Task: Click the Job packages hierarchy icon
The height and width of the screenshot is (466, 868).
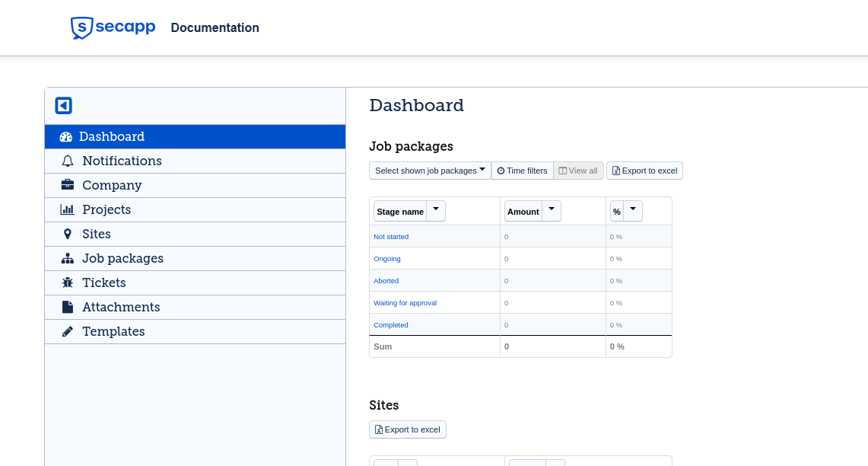Action: [68, 258]
